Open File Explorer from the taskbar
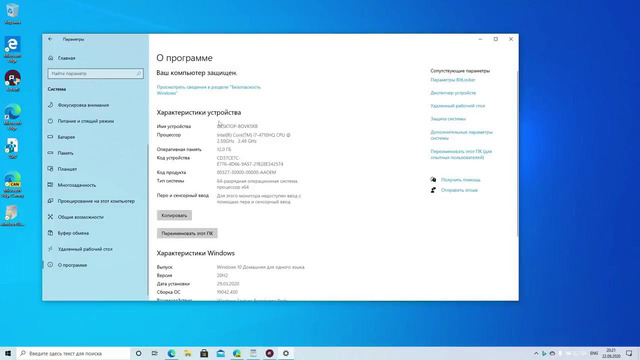640x360 pixels. 188,353
